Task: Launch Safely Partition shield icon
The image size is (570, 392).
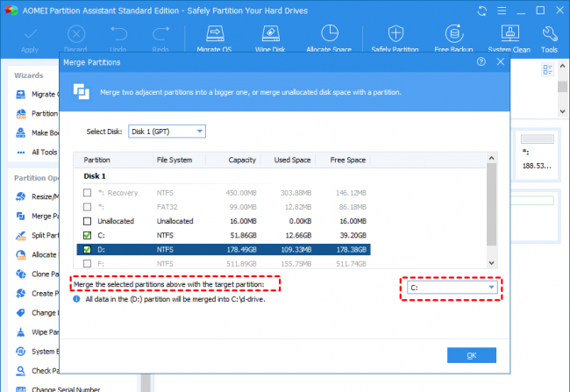Action: click(395, 33)
